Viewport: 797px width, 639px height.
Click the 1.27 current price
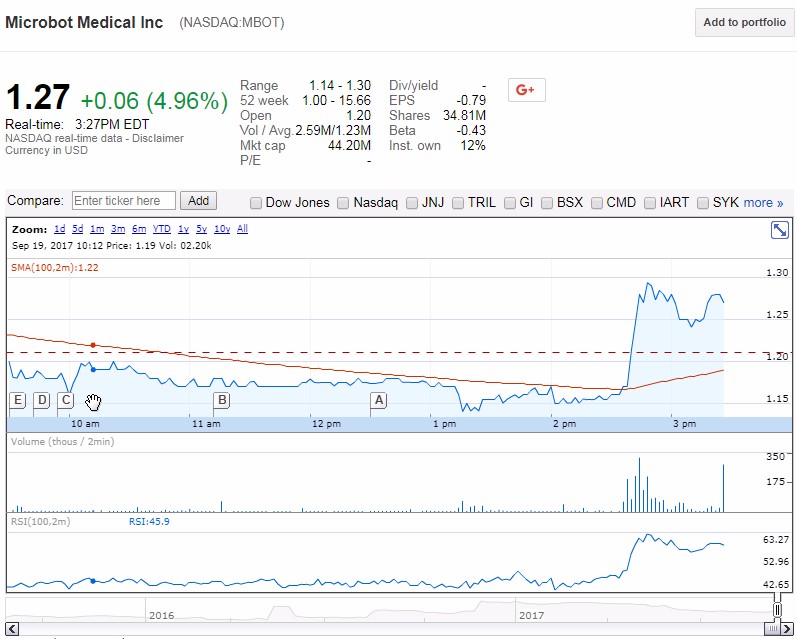point(38,97)
